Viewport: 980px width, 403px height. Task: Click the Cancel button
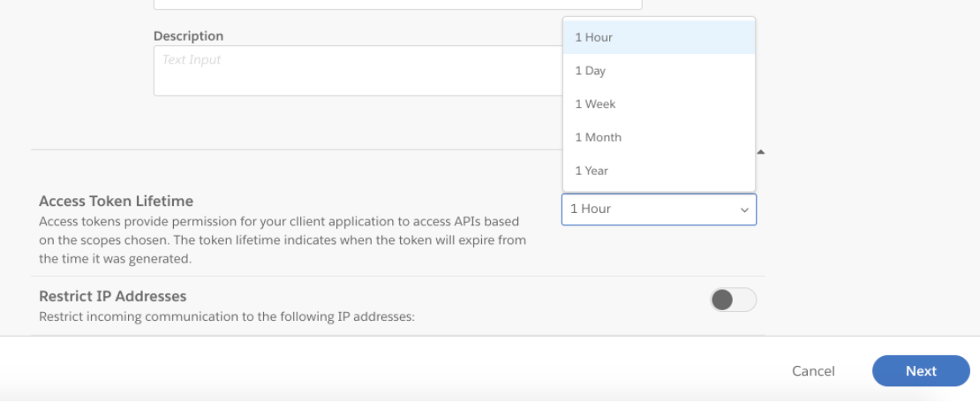click(x=813, y=371)
